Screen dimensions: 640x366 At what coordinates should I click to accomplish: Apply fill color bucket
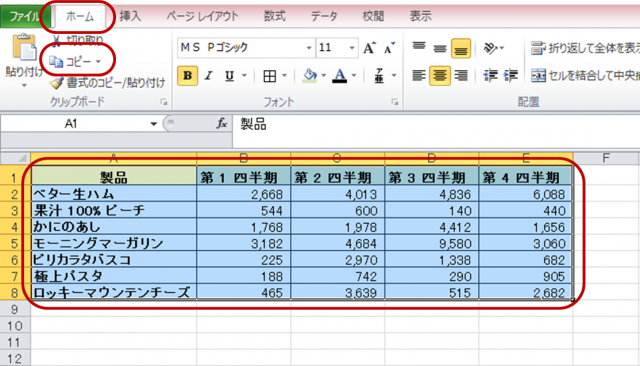point(310,76)
